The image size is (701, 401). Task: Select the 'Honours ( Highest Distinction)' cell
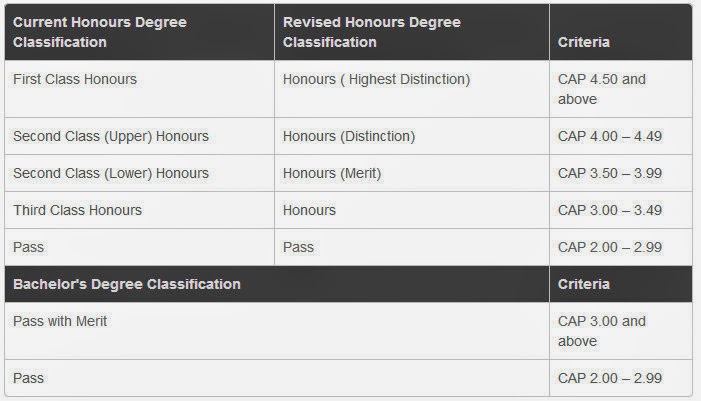(x=376, y=79)
